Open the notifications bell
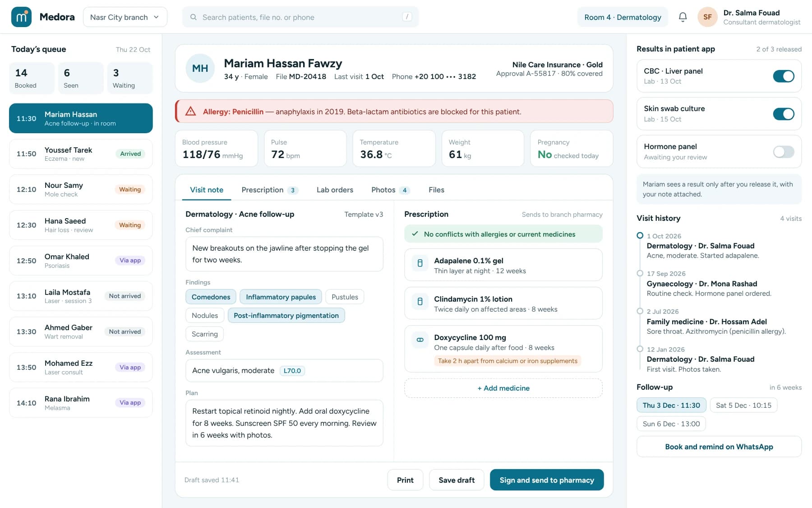 point(683,17)
